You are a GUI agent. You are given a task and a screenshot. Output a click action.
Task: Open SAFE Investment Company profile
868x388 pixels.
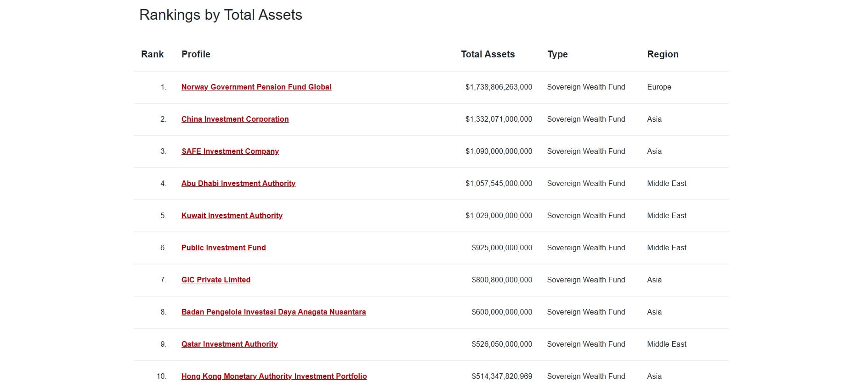[x=230, y=151]
